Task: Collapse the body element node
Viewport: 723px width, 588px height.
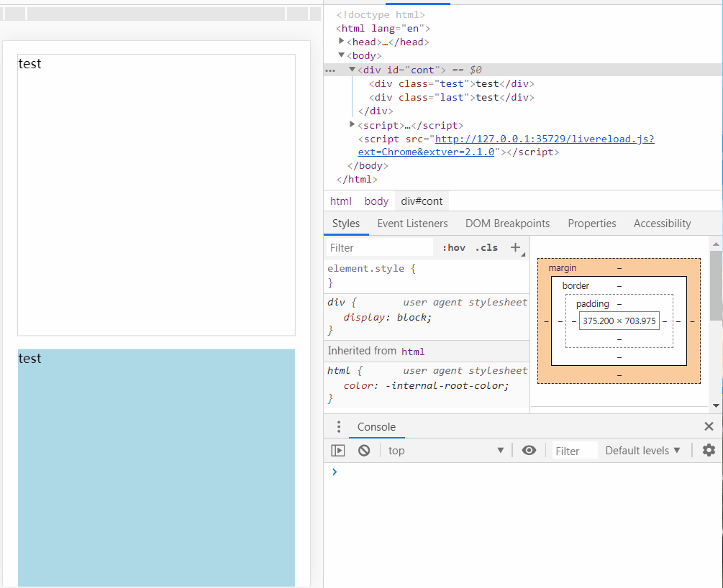Action: point(341,55)
